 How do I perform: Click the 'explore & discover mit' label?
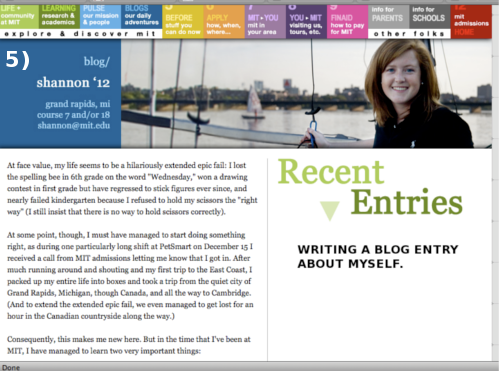80,34
